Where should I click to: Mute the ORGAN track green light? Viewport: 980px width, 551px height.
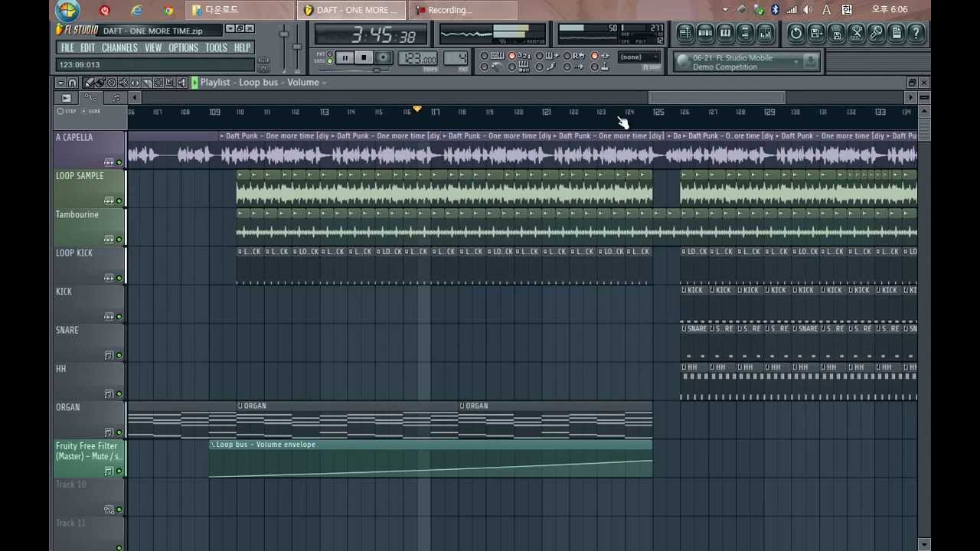[x=119, y=432]
